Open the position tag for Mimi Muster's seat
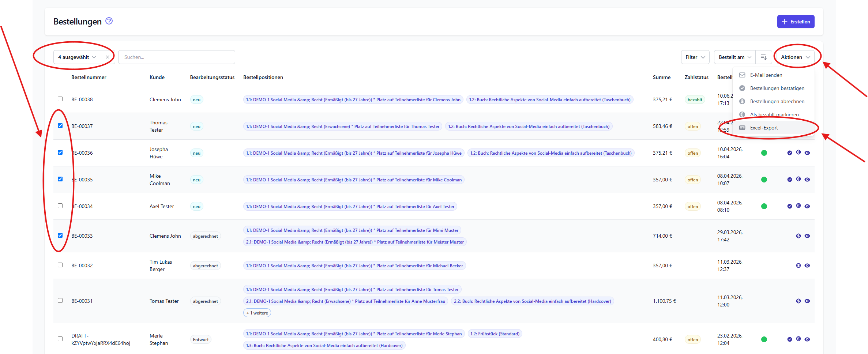 tap(352, 230)
